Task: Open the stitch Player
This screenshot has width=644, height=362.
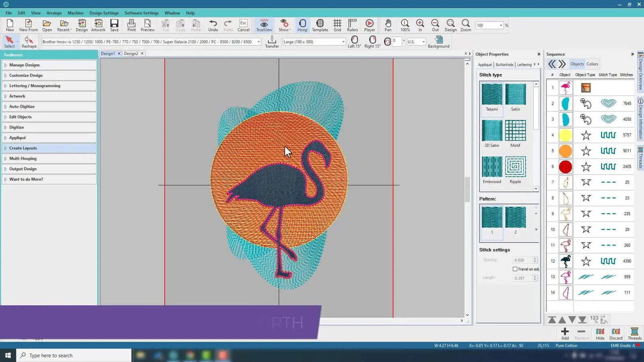Action: [369, 25]
